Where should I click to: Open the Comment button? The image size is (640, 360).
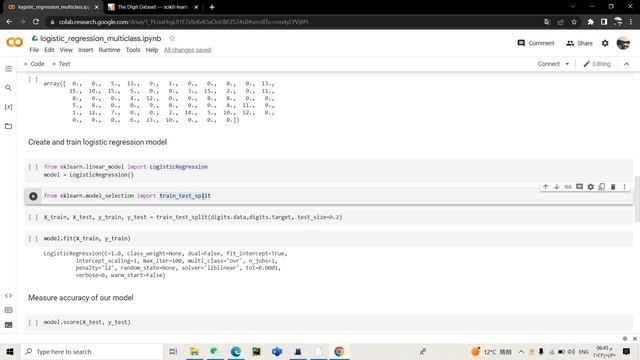coord(536,43)
